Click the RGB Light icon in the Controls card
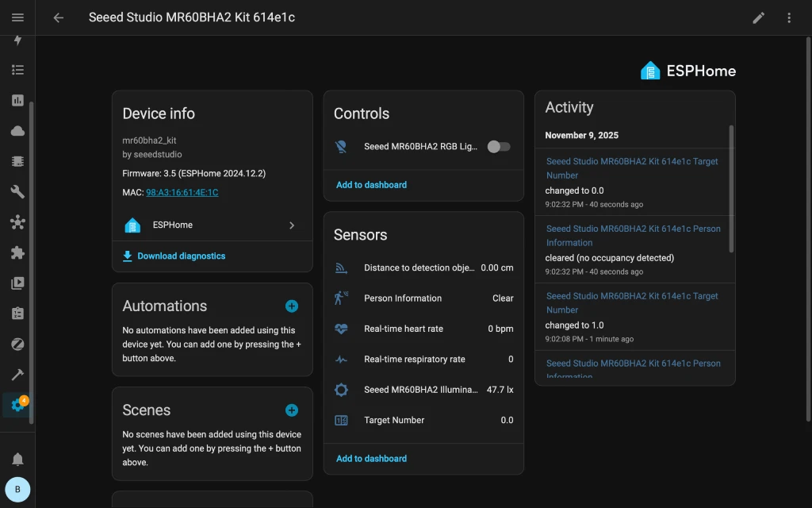Viewport: 812px width, 508px height. pyautogui.click(x=341, y=146)
